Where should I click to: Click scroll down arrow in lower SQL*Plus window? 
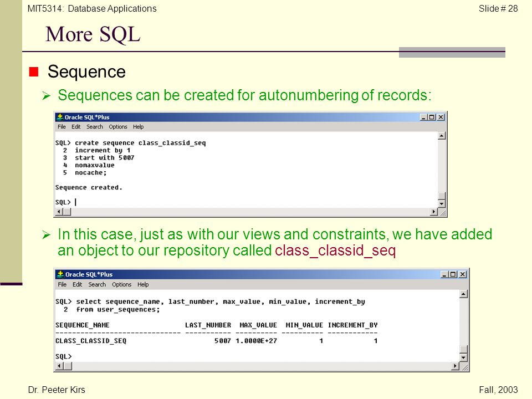click(463, 357)
